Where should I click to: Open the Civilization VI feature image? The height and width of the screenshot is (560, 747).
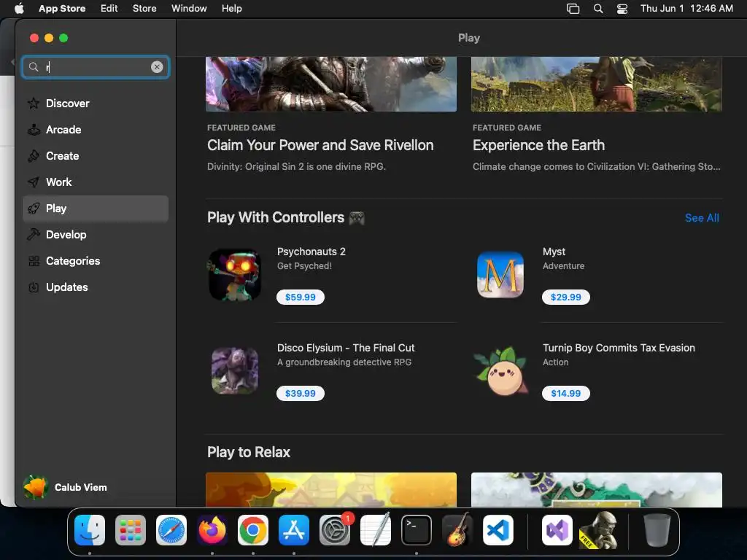[597, 85]
